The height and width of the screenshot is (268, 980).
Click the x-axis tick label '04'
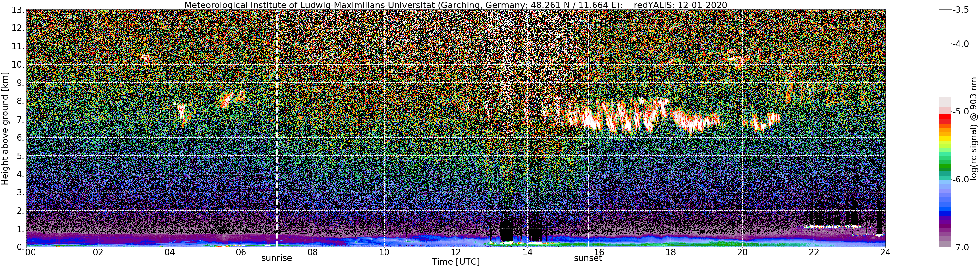pos(170,252)
